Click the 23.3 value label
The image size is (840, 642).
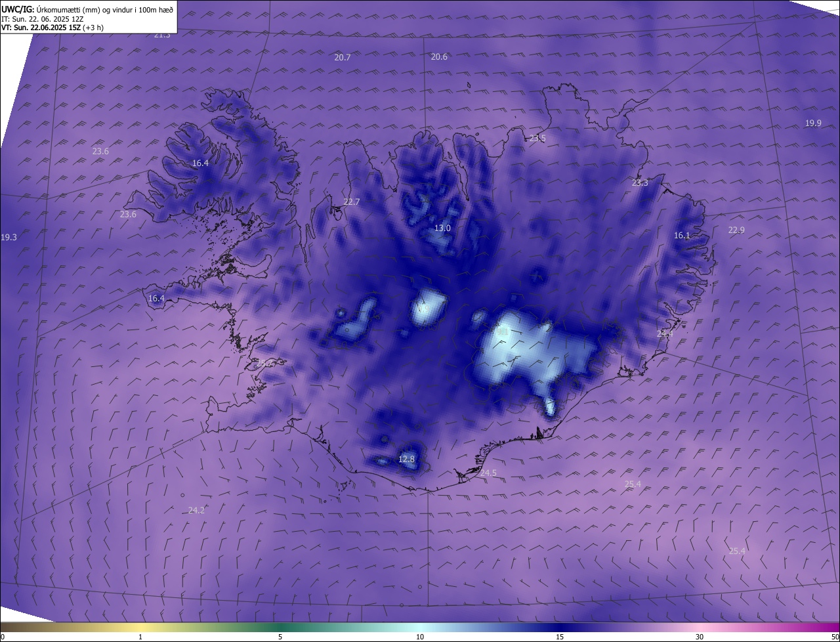coord(640,183)
